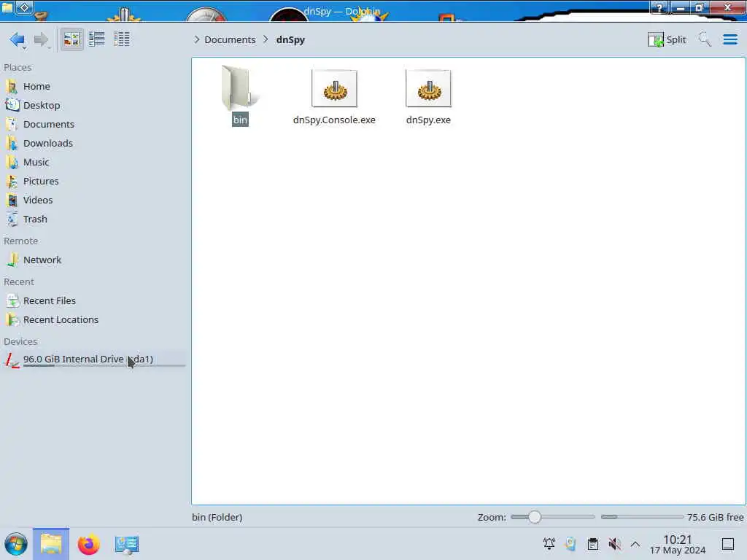Click the Home folder icon
The height and width of the screenshot is (560, 747).
coord(12,86)
